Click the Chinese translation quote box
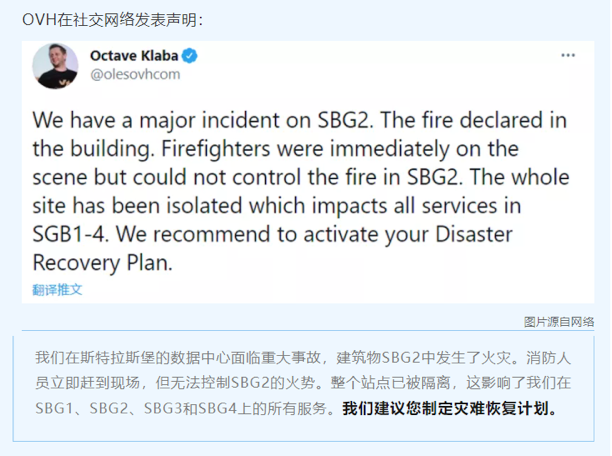Screen dimensions: 612x456 click(x=305, y=383)
